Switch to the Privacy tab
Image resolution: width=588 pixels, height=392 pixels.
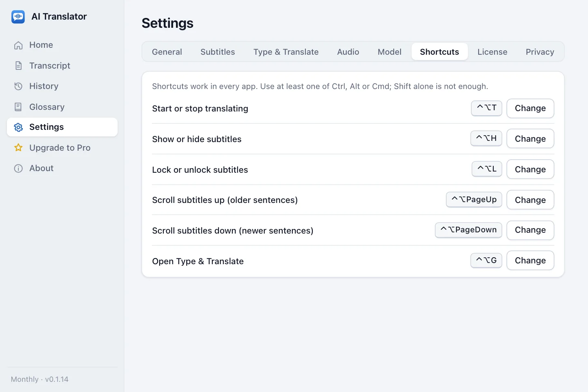coord(540,52)
